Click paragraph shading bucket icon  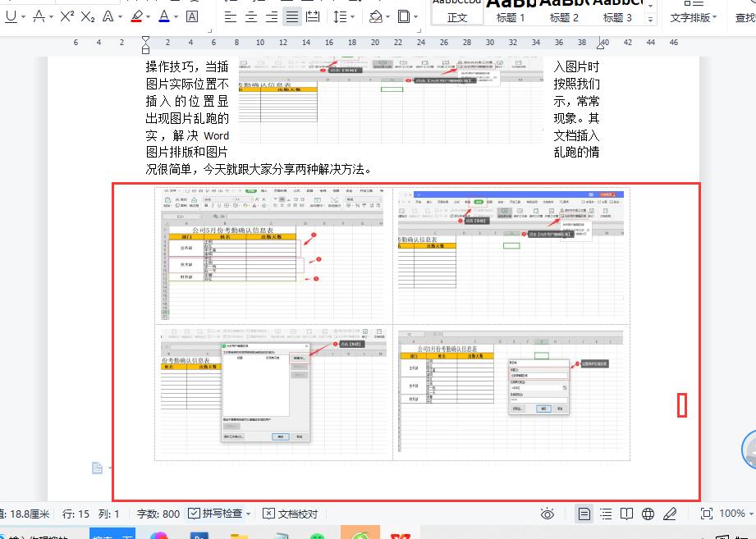coord(376,17)
